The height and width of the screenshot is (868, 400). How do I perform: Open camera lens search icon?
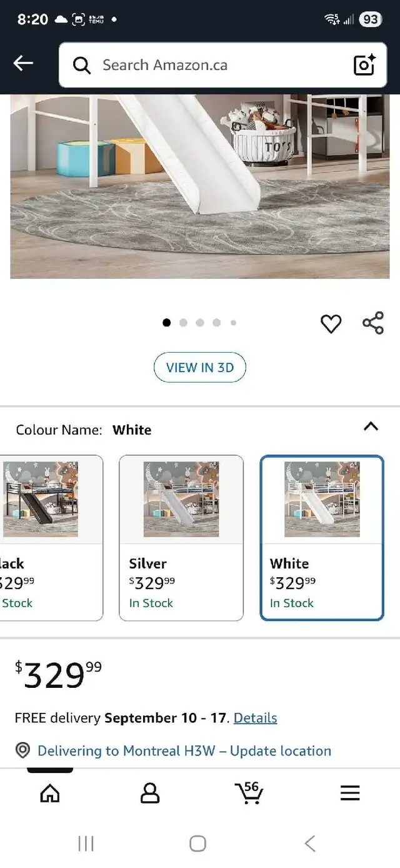coord(364,65)
